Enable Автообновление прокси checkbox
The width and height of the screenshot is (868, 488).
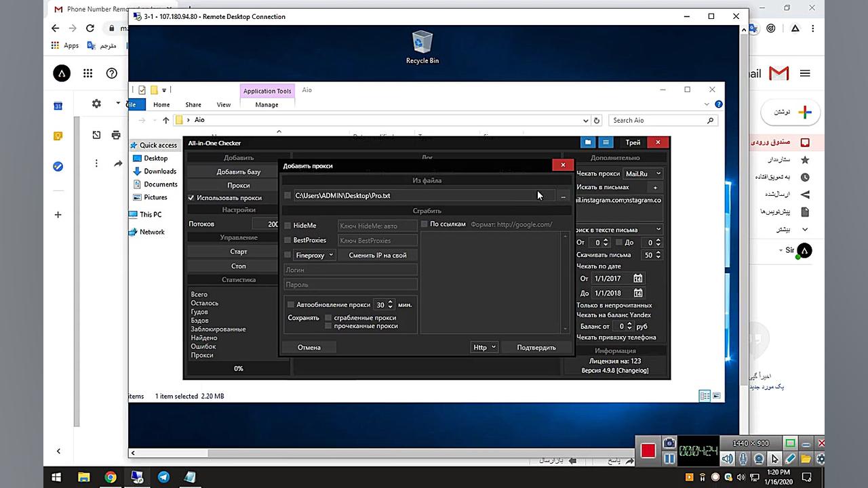coord(291,304)
